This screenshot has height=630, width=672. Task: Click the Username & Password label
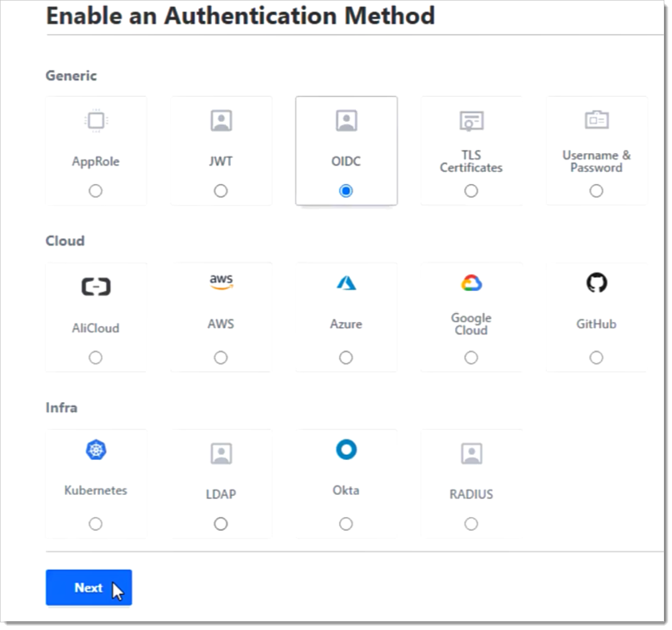click(597, 161)
